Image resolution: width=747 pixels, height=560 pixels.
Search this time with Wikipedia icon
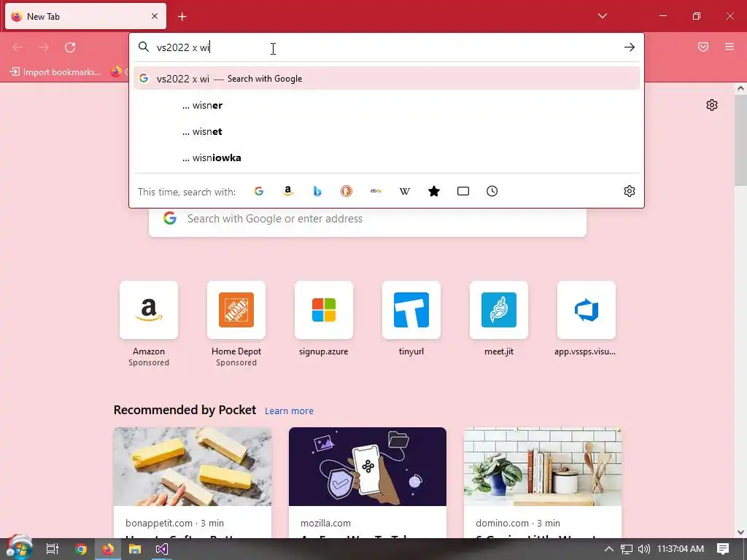(x=404, y=192)
